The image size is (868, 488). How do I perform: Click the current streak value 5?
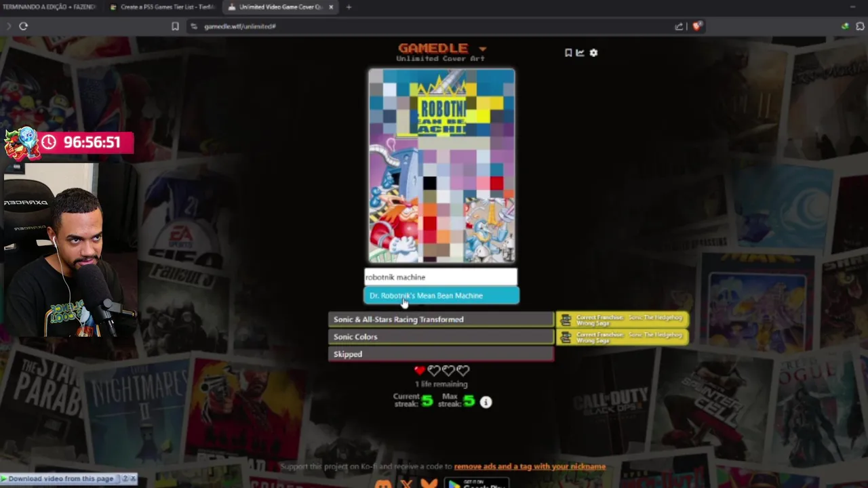[x=427, y=401]
